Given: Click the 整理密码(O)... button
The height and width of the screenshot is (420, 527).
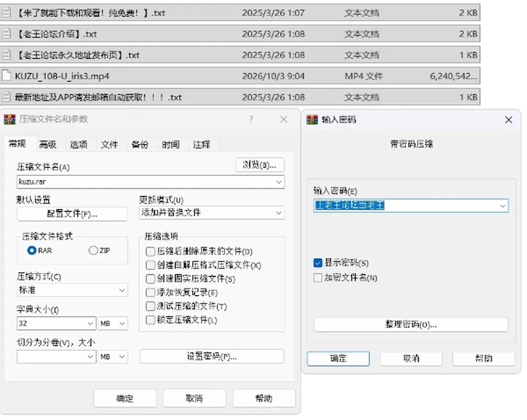Looking at the screenshot, I should point(411,324).
